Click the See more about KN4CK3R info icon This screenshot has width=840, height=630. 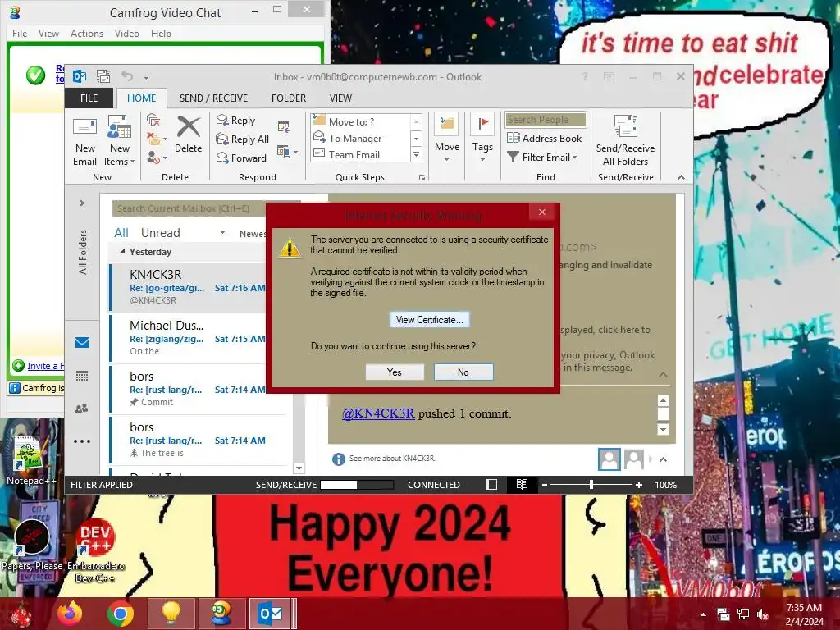pos(338,459)
